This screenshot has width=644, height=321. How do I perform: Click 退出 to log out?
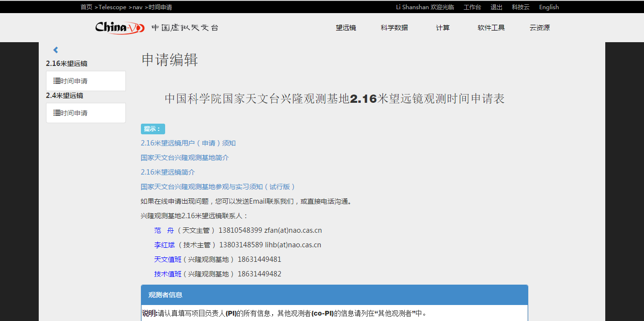click(x=496, y=7)
